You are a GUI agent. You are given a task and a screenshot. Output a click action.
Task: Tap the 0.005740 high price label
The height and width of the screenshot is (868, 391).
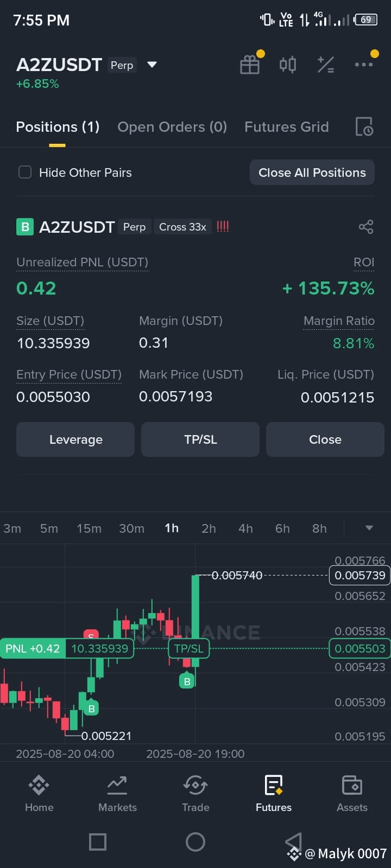pyautogui.click(x=237, y=575)
